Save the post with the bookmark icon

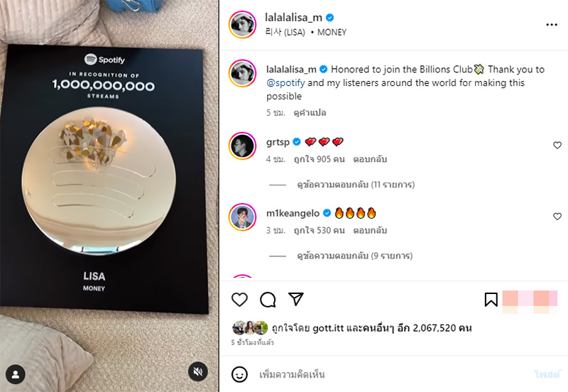(x=491, y=300)
